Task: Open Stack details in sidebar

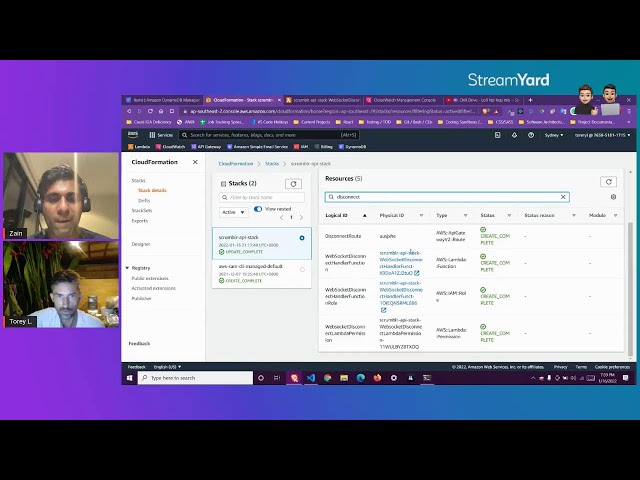Action: (x=152, y=190)
